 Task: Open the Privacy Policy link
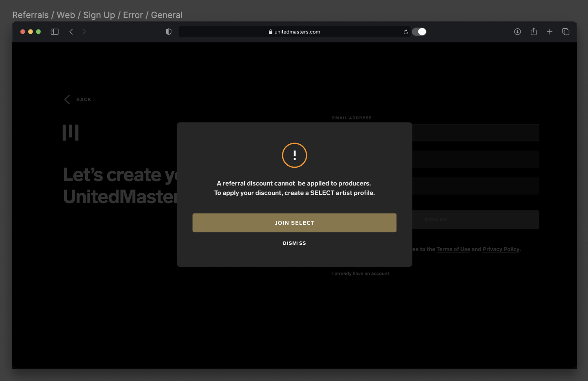point(501,249)
